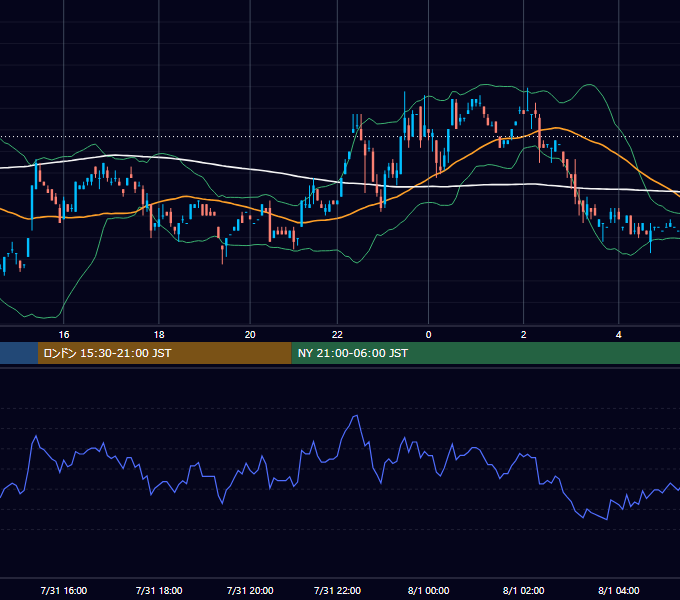The width and height of the screenshot is (680, 600).
Task: Select the London 15:30-21:00 JST session bar
Action: point(165,353)
